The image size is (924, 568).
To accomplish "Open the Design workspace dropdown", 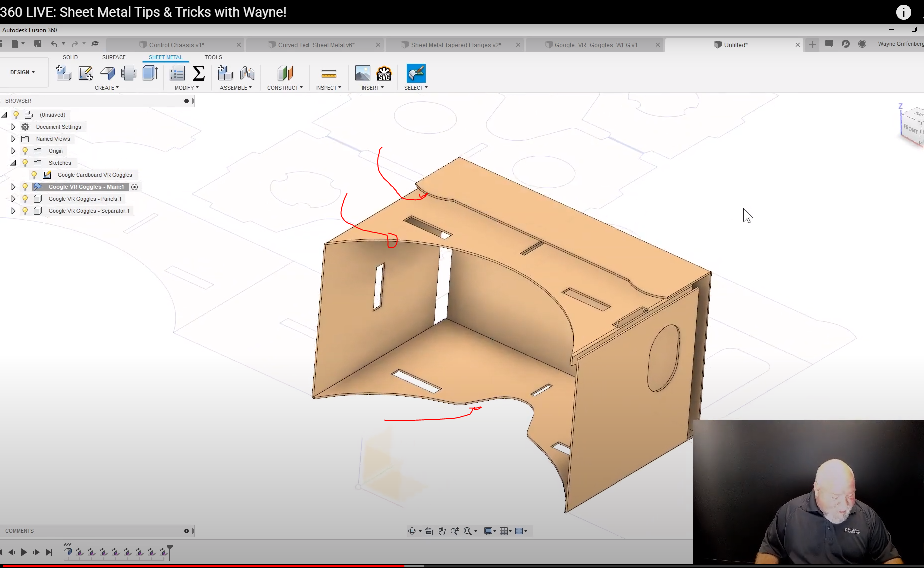I will (x=23, y=72).
